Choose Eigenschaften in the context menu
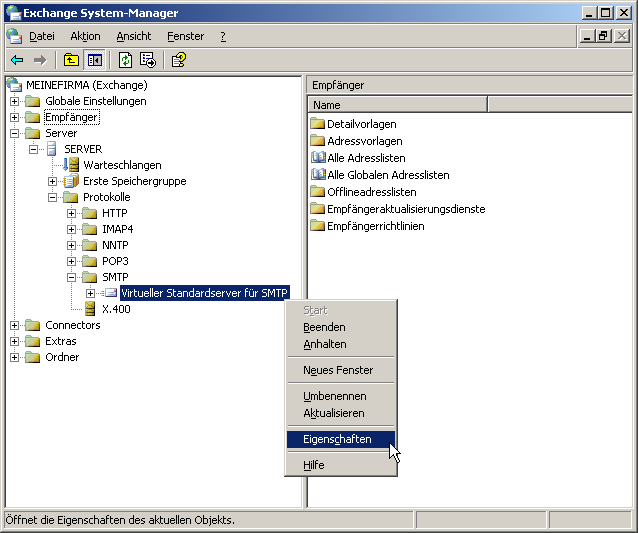 point(341,439)
